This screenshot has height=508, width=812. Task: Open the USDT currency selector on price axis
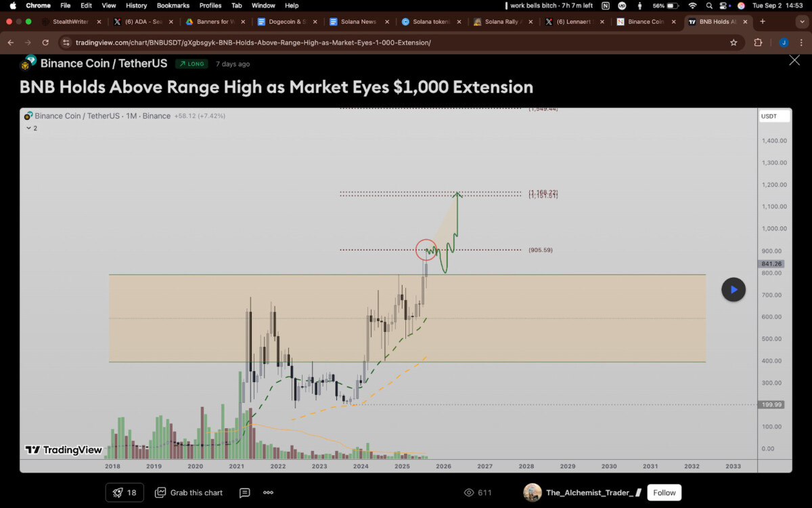point(773,117)
